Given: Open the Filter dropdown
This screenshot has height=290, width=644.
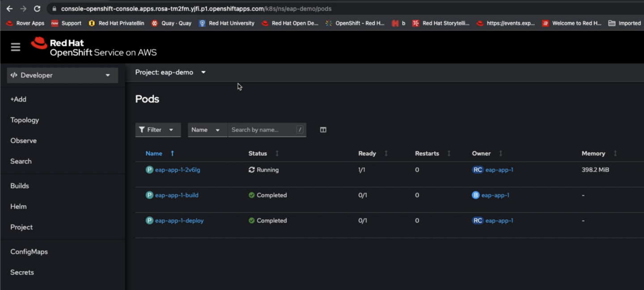Looking at the screenshot, I should click(157, 130).
